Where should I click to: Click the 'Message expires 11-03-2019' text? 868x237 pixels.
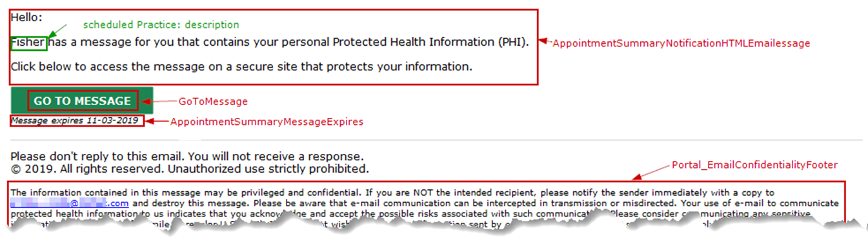click(x=75, y=120)
